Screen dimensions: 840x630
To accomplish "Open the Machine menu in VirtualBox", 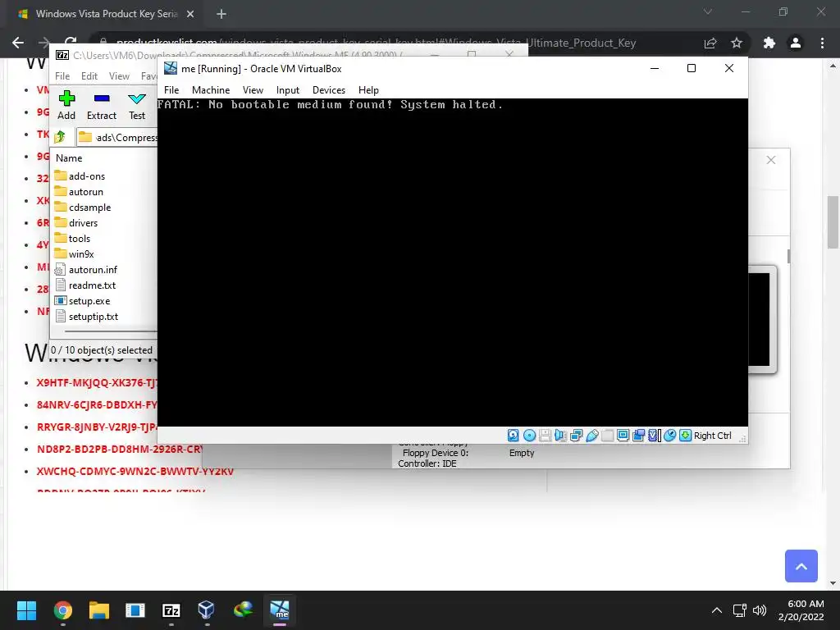I will (211, 90).
